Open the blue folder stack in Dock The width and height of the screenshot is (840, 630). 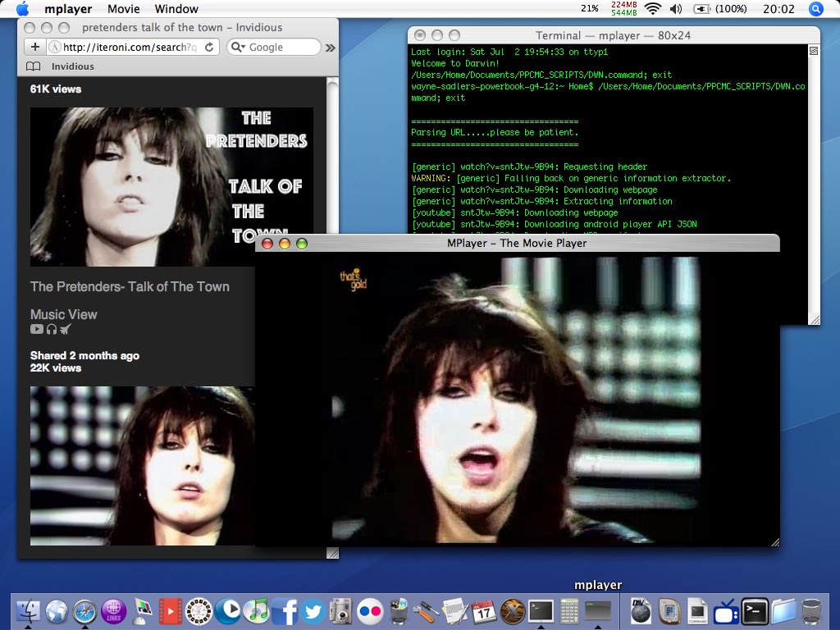pos(783,611)
